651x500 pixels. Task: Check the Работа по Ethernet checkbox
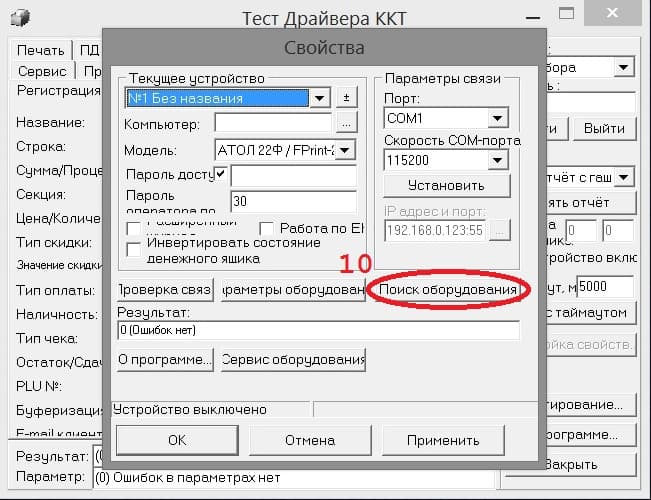pos(266,228)
